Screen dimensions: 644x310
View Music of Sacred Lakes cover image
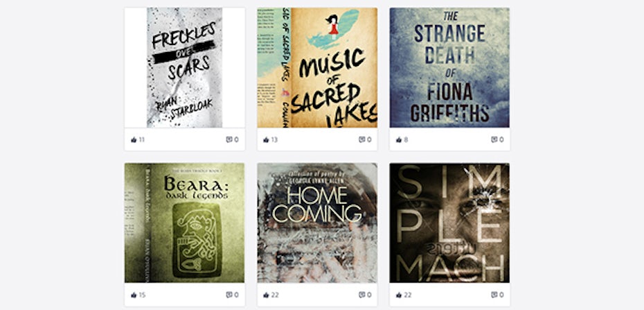(x=317, y=67)
